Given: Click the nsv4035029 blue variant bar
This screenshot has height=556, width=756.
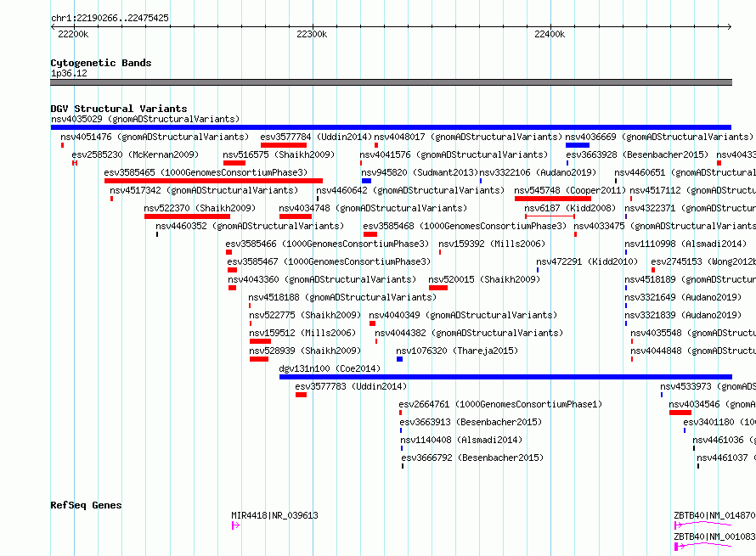Looking at the screenshot, I should point(391,127).
